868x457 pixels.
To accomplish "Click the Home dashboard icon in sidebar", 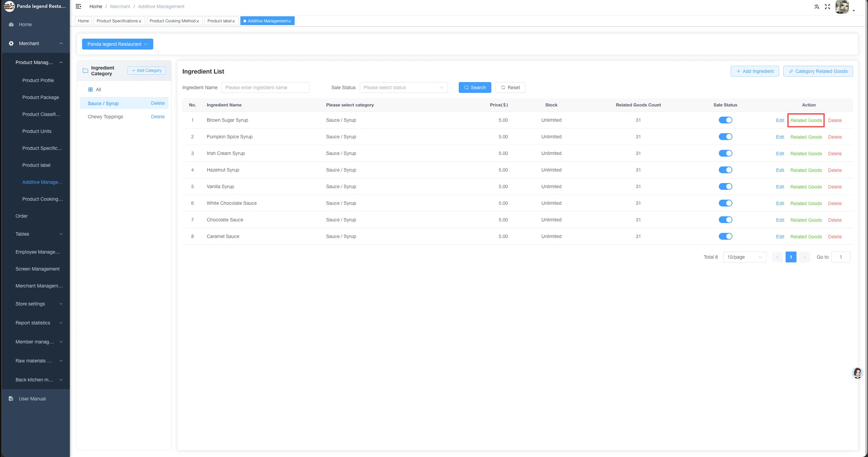I will [x=11, y=24].
